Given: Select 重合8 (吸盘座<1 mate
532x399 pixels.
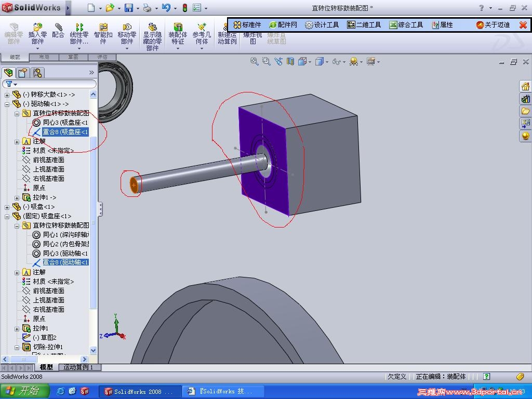Looking at the screenshot, I should [60, 132].
